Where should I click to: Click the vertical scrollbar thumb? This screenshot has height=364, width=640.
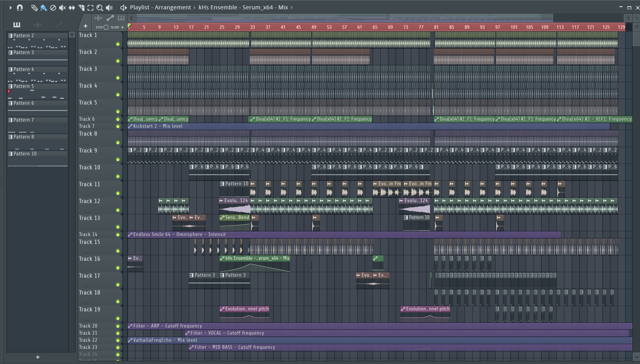pyautogui.click(x=636, y=38)
